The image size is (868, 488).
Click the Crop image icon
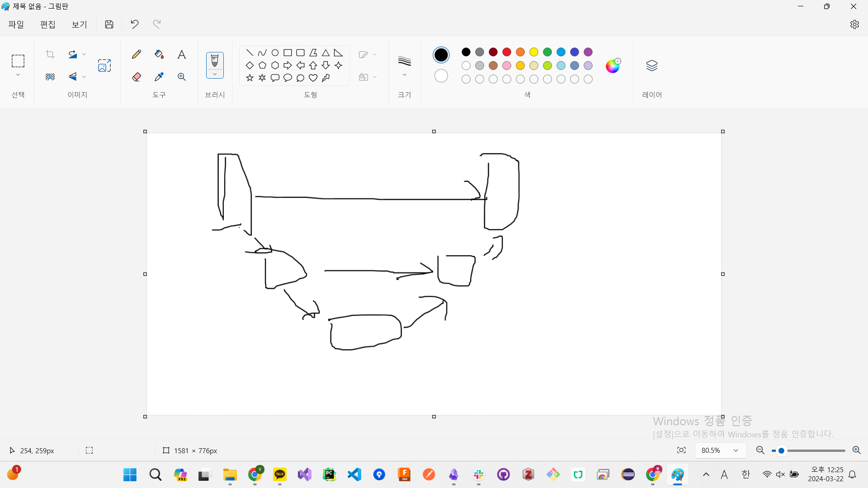tap(50, 55)
